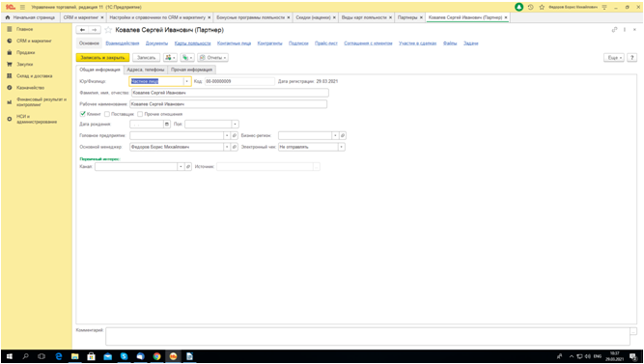
Task: Switch to Виды карт лояльности tab
Action: [364, 17]
